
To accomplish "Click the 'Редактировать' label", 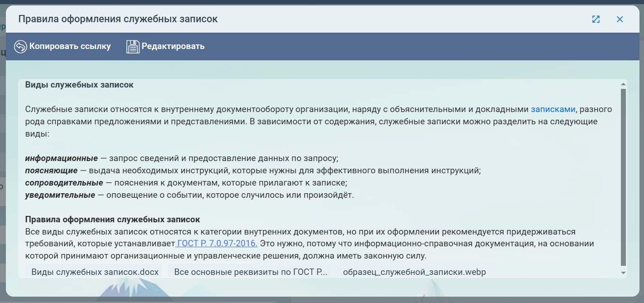I will tap(173, 46).
